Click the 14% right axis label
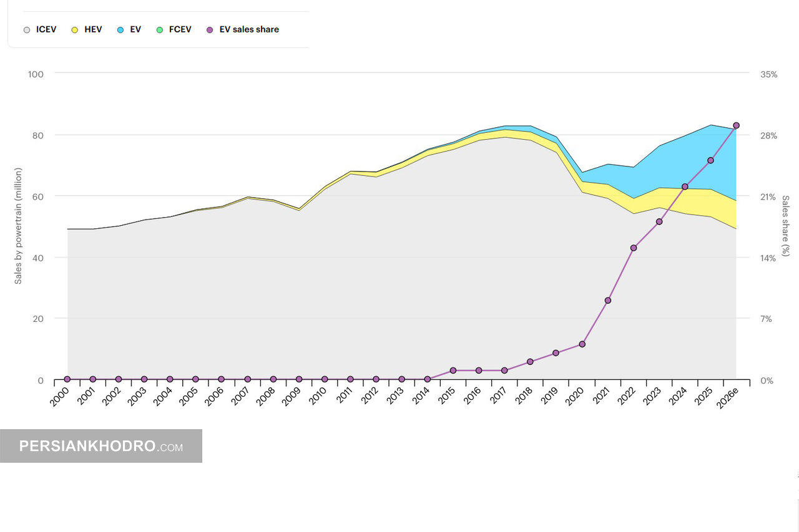The height and width of the screenshot is (532, 799). point(768,258)
